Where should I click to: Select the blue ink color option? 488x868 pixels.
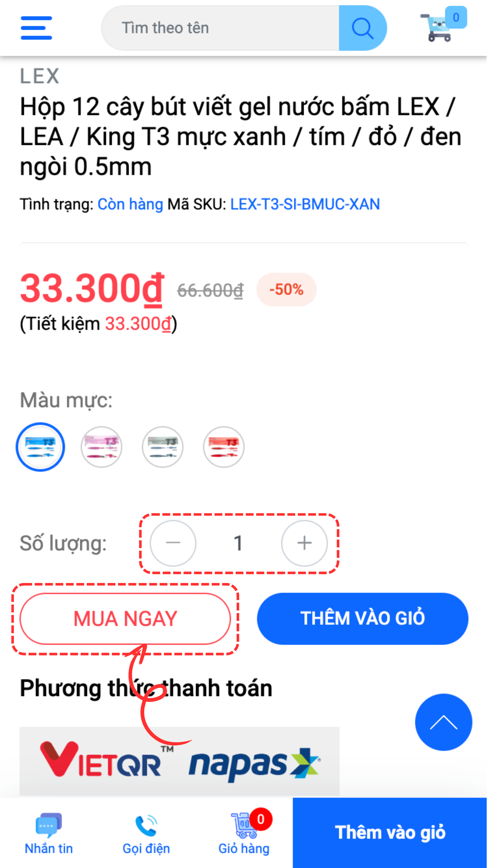point(40,447)
